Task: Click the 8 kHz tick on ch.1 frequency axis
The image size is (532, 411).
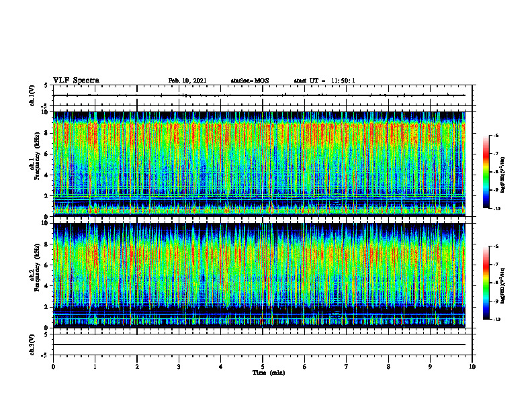Action: point(47,133)
